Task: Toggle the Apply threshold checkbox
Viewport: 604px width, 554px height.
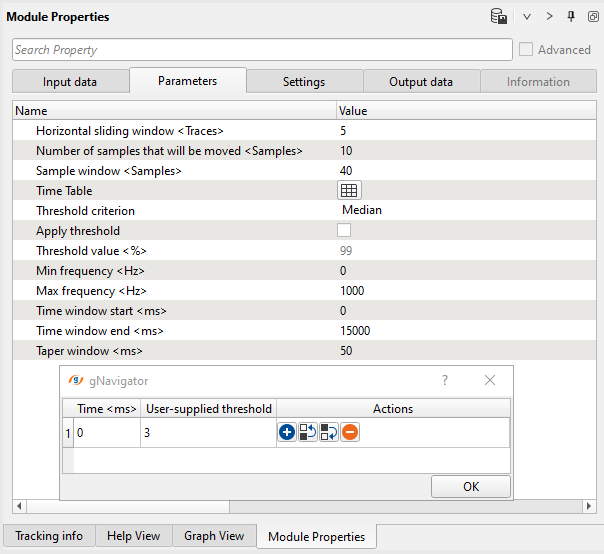Action: pyautogui.click(x=344, y=231)
